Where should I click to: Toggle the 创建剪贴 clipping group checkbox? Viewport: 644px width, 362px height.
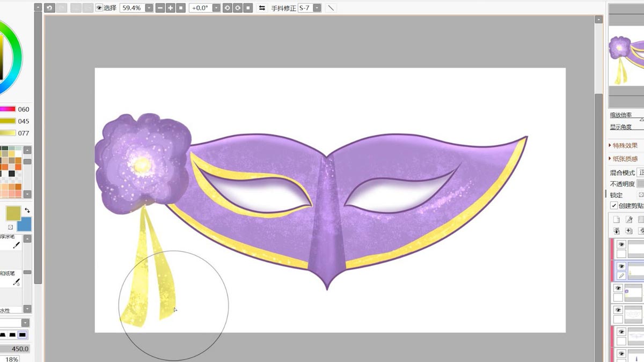tap(614, 205)
